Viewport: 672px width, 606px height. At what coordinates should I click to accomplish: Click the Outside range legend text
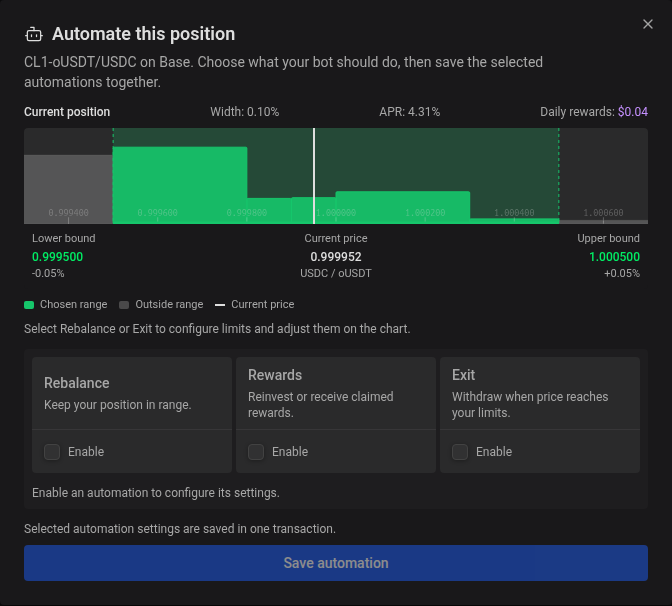pos(169,305)
